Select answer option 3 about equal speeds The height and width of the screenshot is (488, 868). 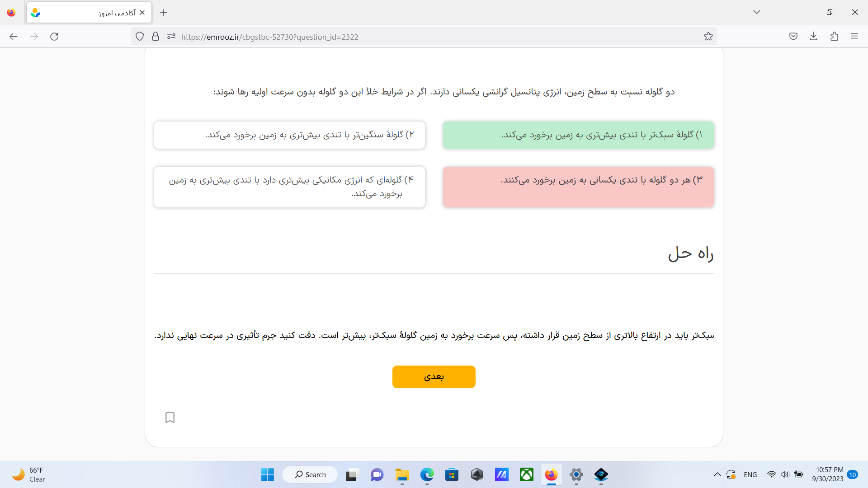[x=578, y=187]
